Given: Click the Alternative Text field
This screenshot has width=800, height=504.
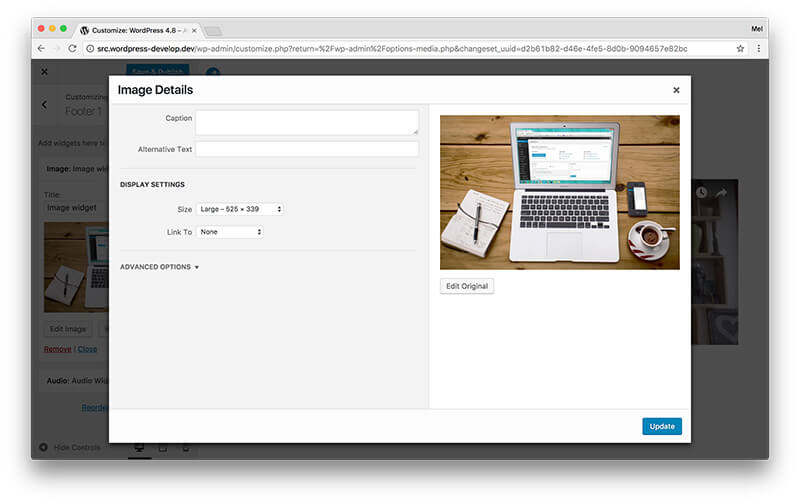Looking at the screenshot, I should tap(307, 149).
